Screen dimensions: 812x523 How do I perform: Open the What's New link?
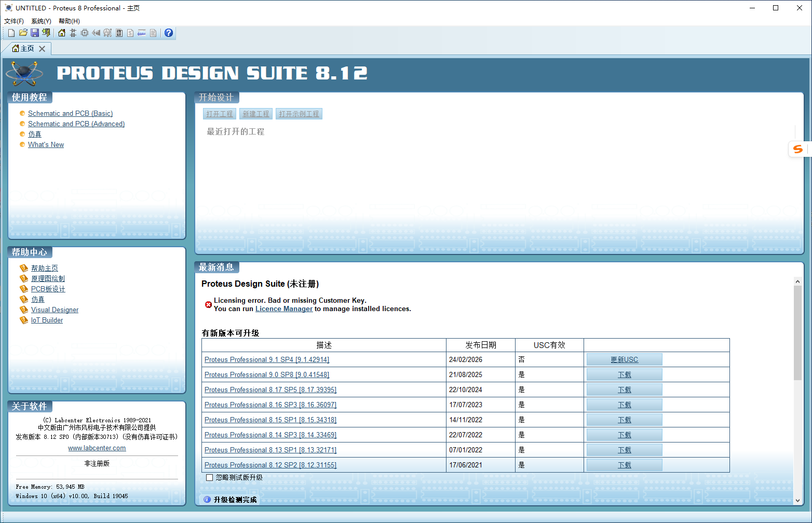point(46,144)
